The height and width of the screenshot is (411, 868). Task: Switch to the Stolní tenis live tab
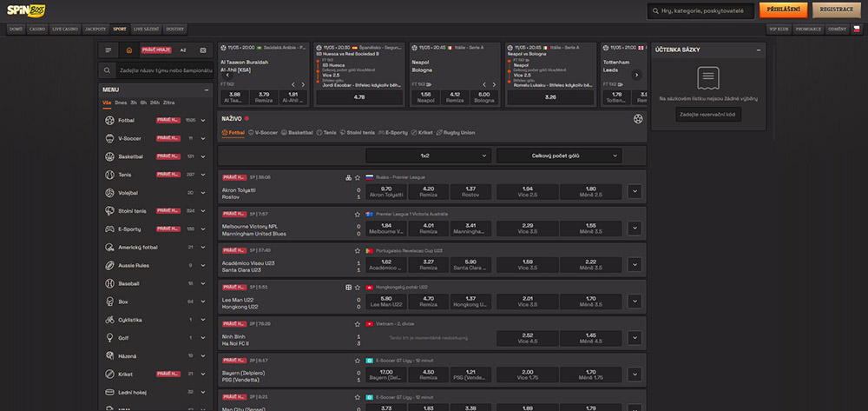[357, 133]
